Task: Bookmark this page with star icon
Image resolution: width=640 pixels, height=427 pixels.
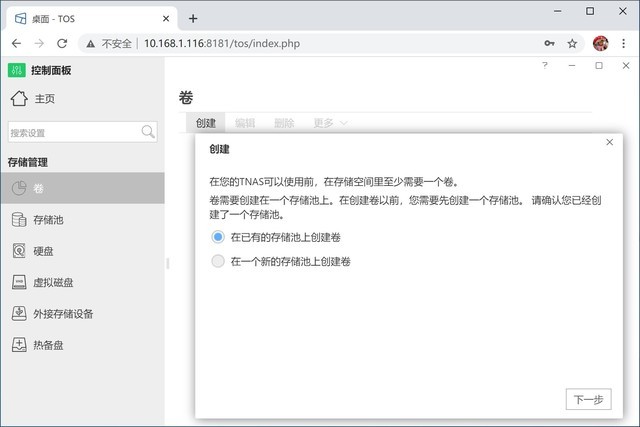Action: (572, 43)
